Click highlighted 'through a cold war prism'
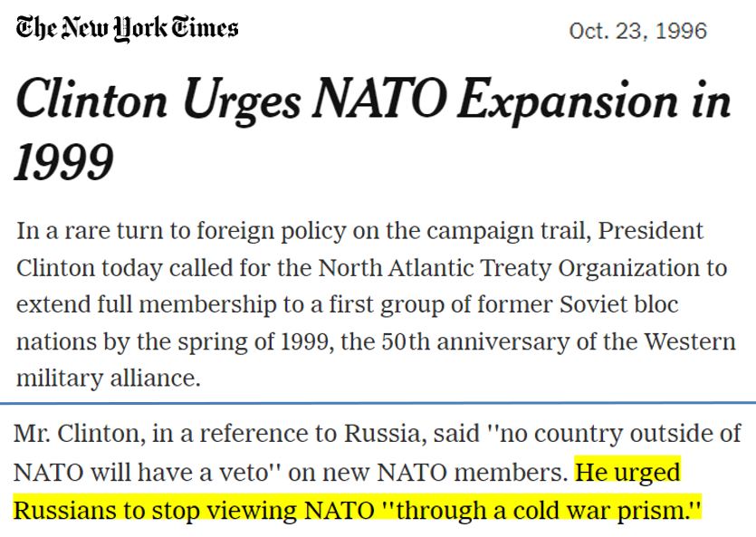The height and width of the screenshot is (537, 756). point(540,511)
